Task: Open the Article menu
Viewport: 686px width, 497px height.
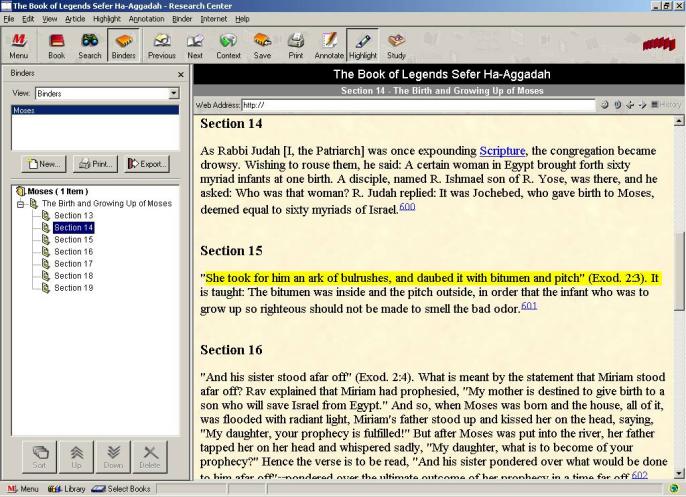Action: 75,19
